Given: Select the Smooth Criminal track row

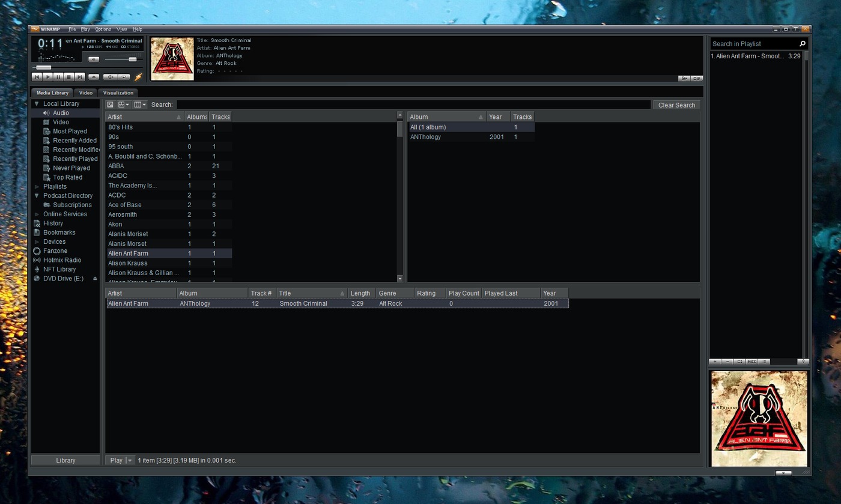Looking at the screenshot, I should [x=337, y=303].
